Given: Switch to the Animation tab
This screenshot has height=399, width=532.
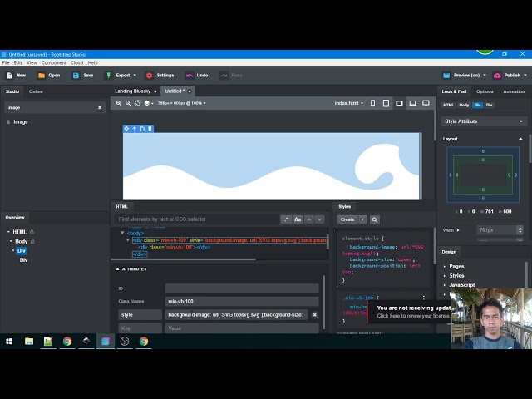Looking at the screenshot, I should [514, 91].
